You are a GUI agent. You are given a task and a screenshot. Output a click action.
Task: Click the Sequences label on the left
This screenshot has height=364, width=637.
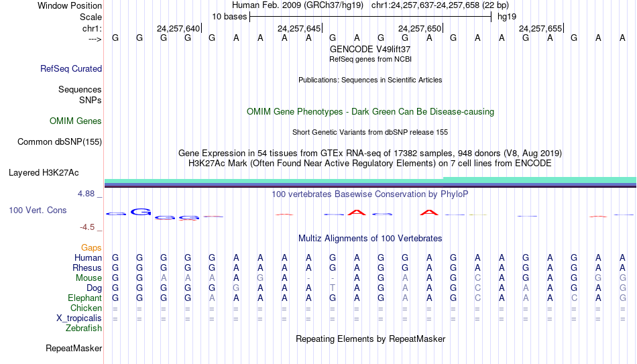pos(80,89)
